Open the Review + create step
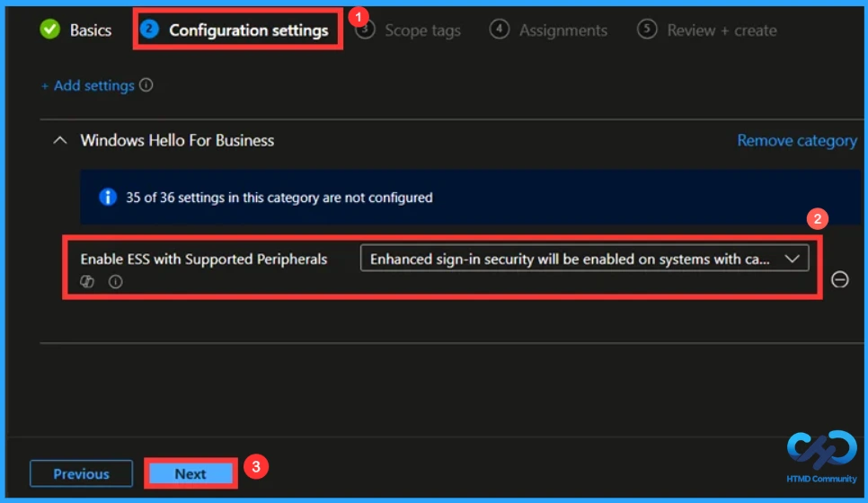 click(706, 30)
